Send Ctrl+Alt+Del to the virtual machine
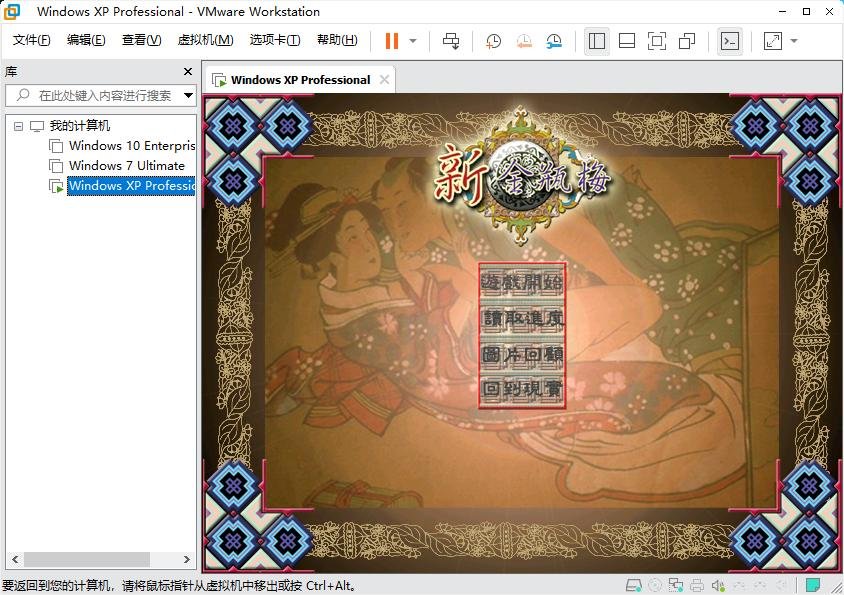 [451, 41]
